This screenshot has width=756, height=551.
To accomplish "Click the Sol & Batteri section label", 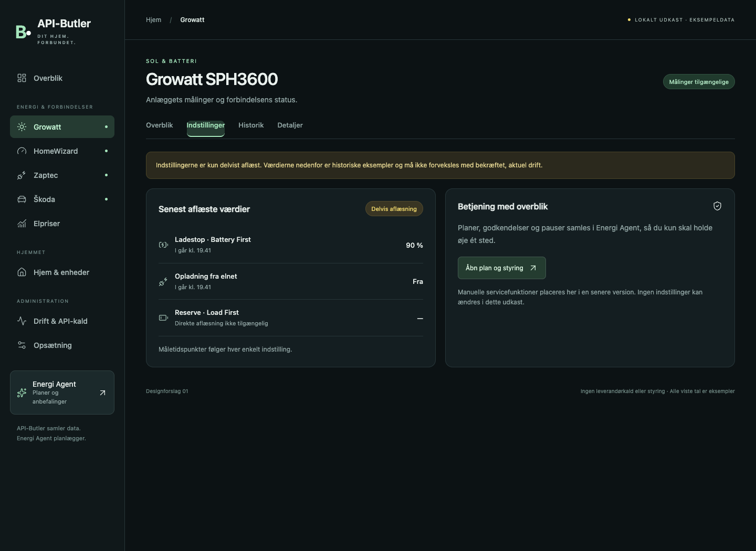I will tap(171, 61).
